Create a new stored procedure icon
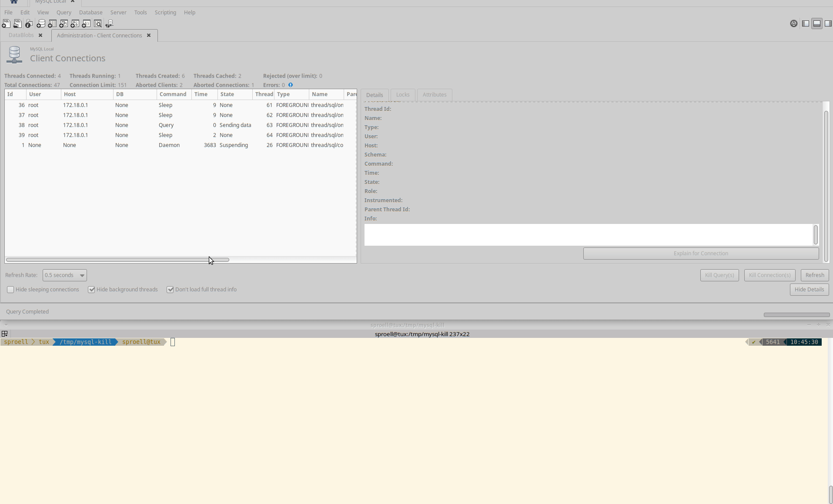Image resolution: width=833 pixels, height=504 pixels. pos(75,23)
